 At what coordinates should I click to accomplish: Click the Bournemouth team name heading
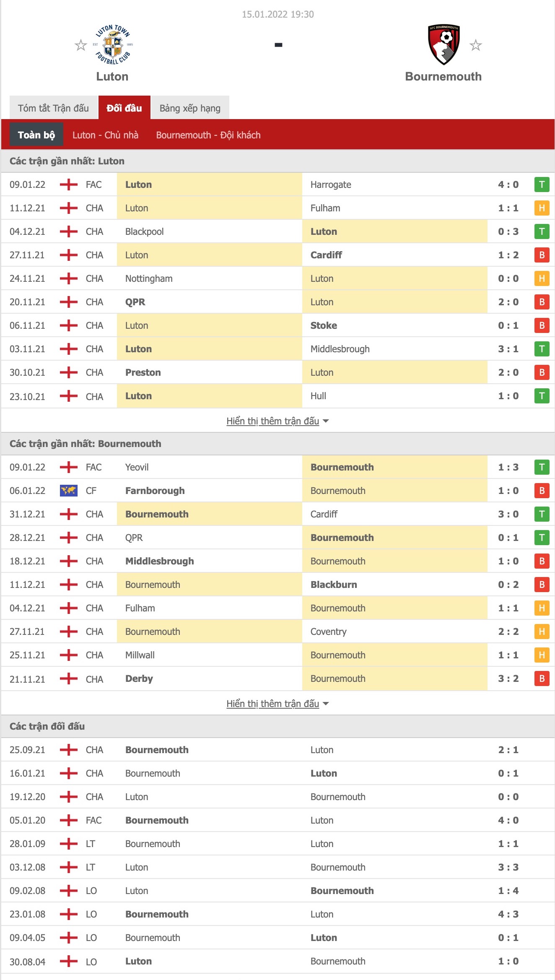pos(443,76)
